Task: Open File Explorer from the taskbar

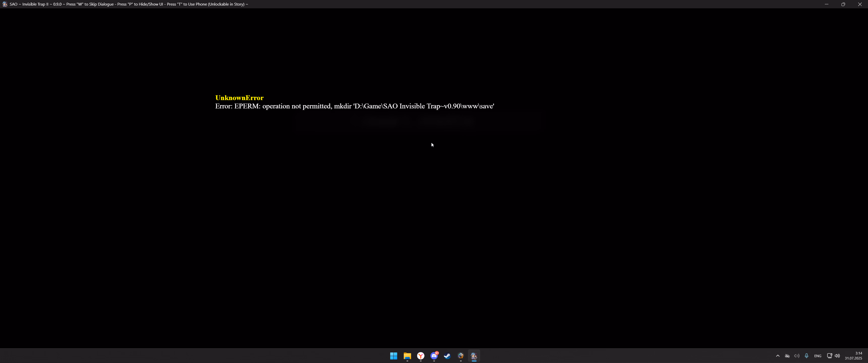Action: click(407, 356)
